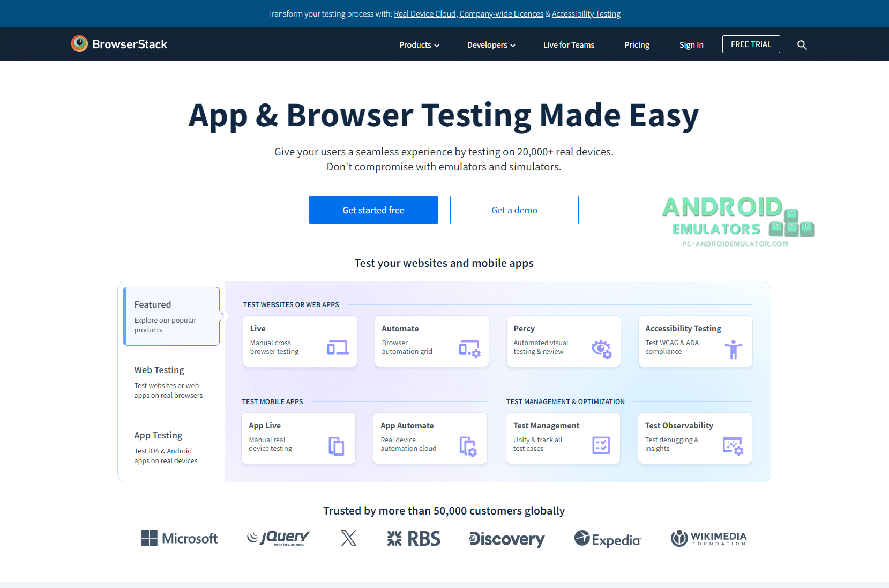Select the App Live device testing icon
The height and width of the screenshot is (588, 889).
tap(337, 445)
